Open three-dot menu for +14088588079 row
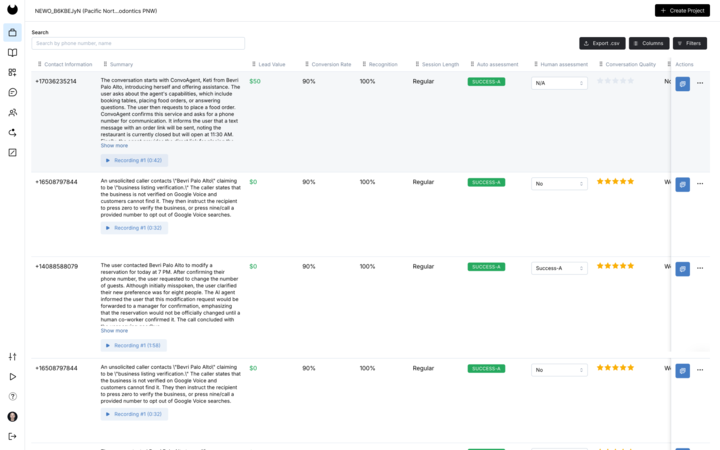The height and width of the screenshot is (450, 720). pos(700,268)
